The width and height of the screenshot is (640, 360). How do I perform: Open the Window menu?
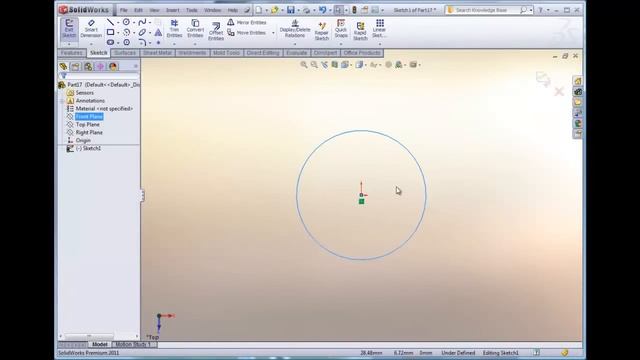(x=212, y=10)
